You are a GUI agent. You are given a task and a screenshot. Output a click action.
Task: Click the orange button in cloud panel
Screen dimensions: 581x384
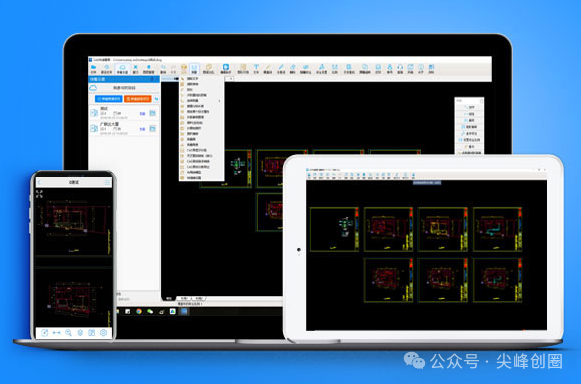pos(138,99)
